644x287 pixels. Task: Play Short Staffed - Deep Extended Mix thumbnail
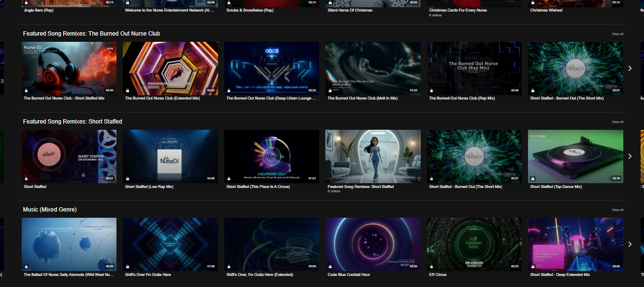[575, 244]
